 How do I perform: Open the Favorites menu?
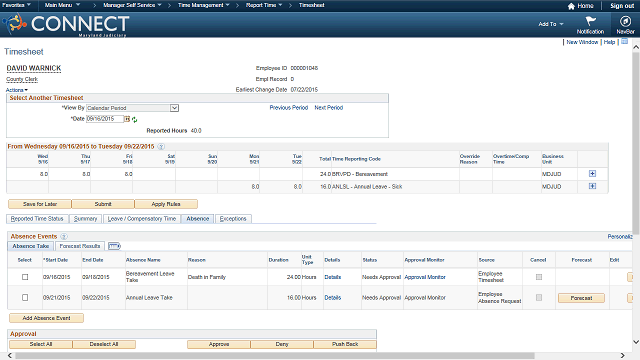click(16, 5)
